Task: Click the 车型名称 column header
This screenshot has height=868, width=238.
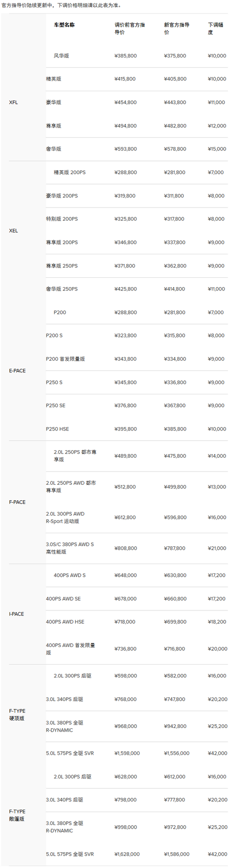Action: 64,25
